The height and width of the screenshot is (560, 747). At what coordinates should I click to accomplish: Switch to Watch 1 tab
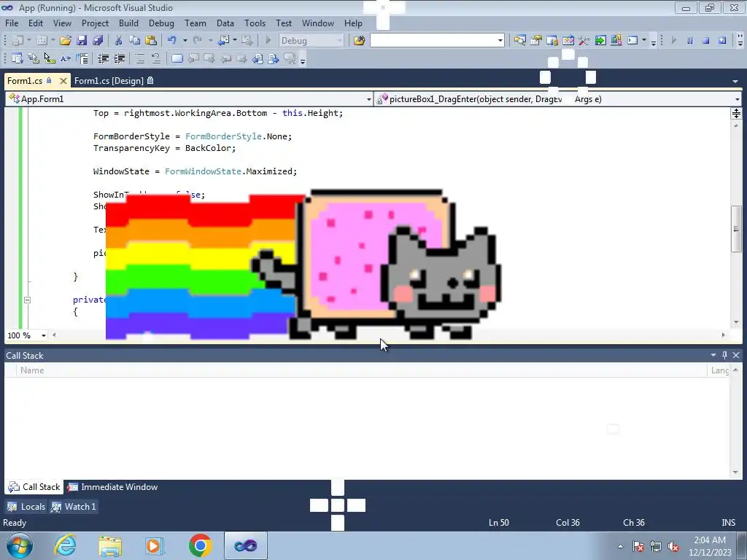[x=74, y=507]
